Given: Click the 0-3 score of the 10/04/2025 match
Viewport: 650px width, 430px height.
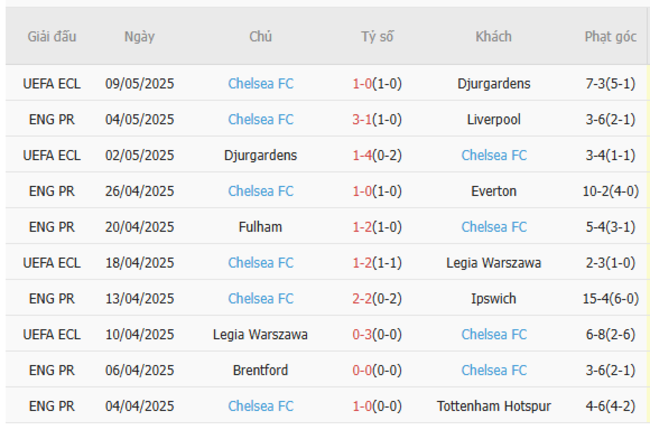Looking at the screenshot, I should click(362, 335).
